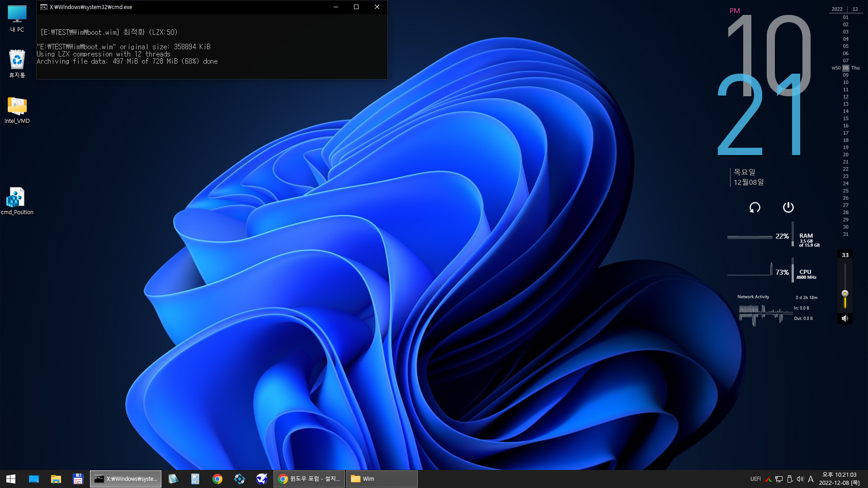Screen dimensions: 868x488
Task: Open the volume tray icon
Action: 800,479
